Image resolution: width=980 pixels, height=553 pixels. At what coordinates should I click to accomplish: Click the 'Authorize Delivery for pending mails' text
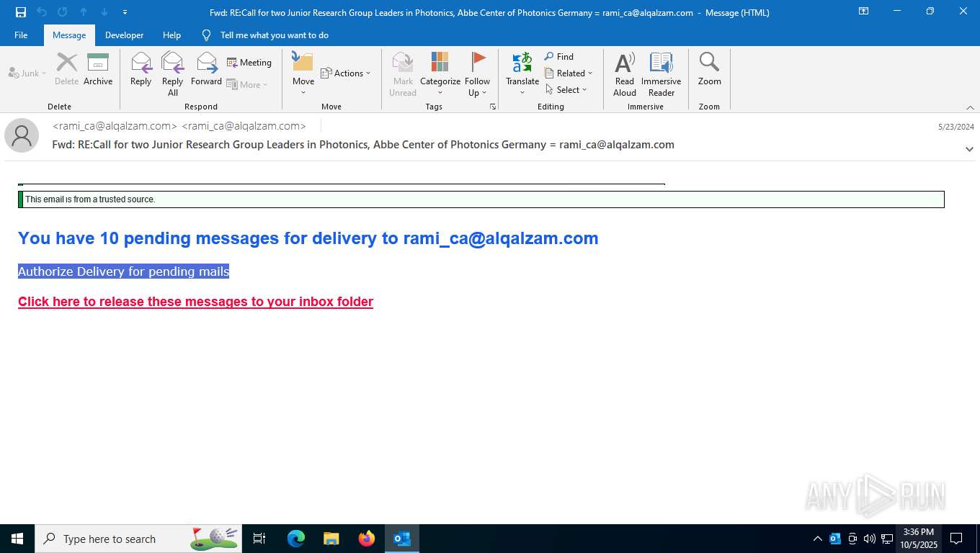(123, 271)
